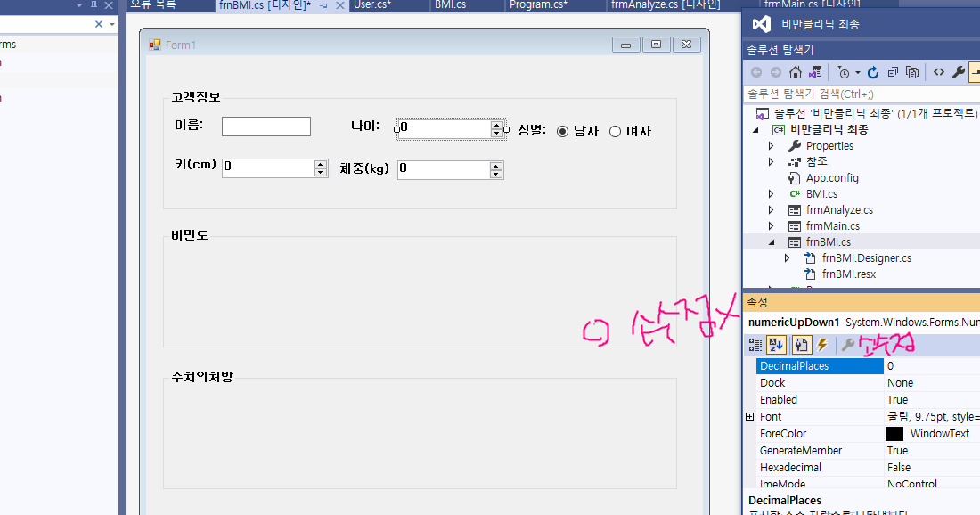Click the Enabled property value True
The height and width of the screenshot is (515, 980).
897,400
